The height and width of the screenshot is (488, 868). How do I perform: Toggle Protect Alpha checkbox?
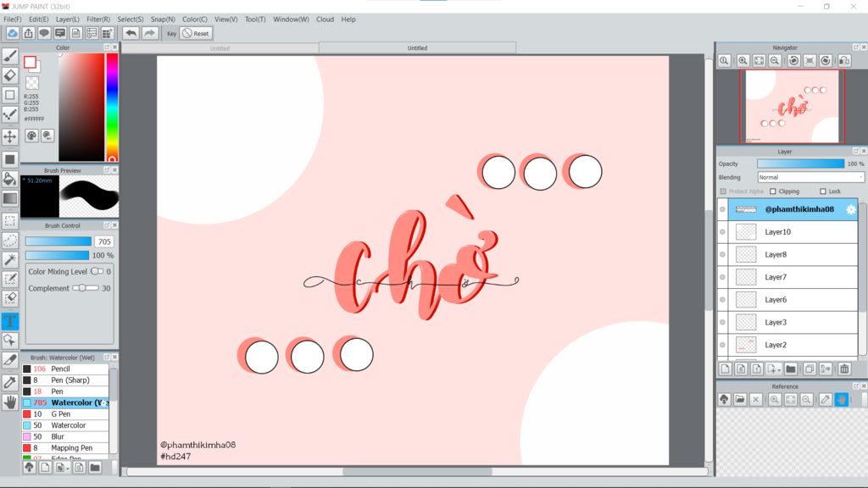(x=723, y=191)
